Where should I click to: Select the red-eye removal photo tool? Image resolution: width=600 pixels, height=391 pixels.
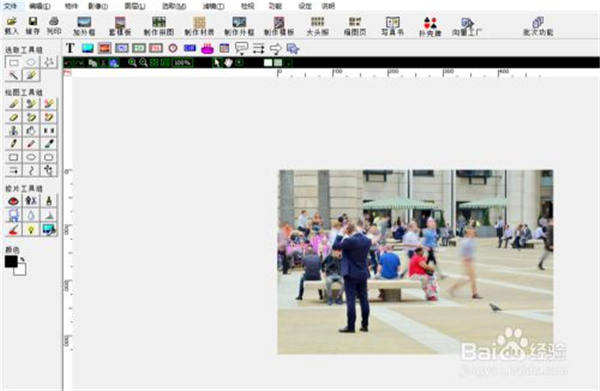[13, 201]
